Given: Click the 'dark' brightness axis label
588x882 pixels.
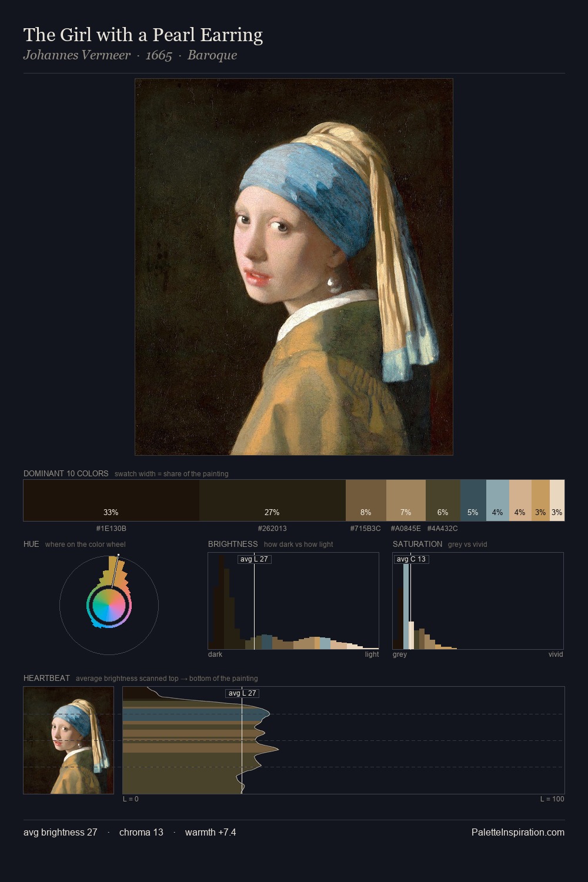Looking at the screenshot, I should (215, 654).
